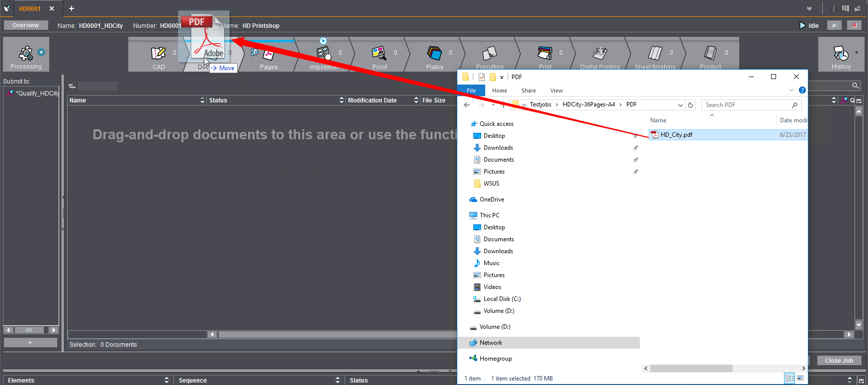The width and height of the screenshot is (868, 385).
Task: Select the HD_City.pdf file
Action: pyautogui.click(x=676, y=135)
